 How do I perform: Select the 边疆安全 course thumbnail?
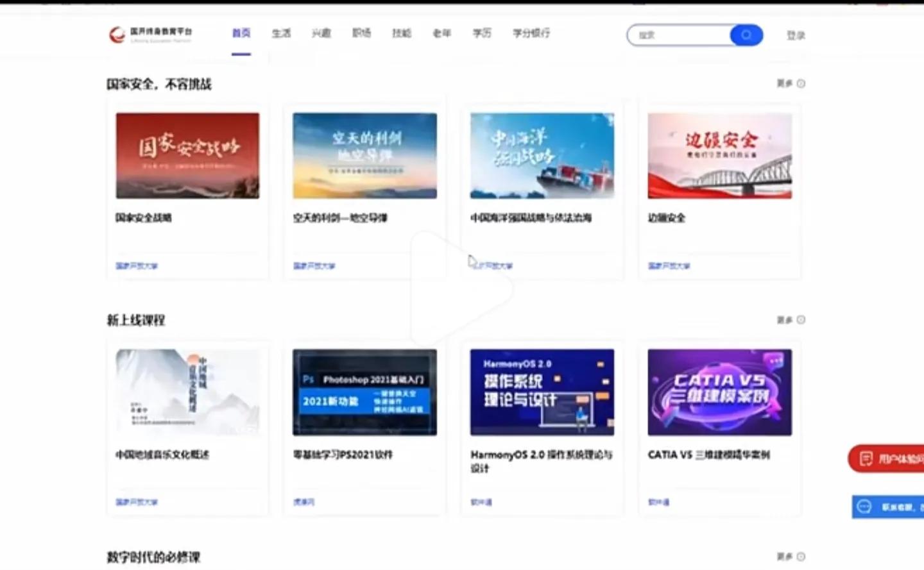[x=719, y=155]
